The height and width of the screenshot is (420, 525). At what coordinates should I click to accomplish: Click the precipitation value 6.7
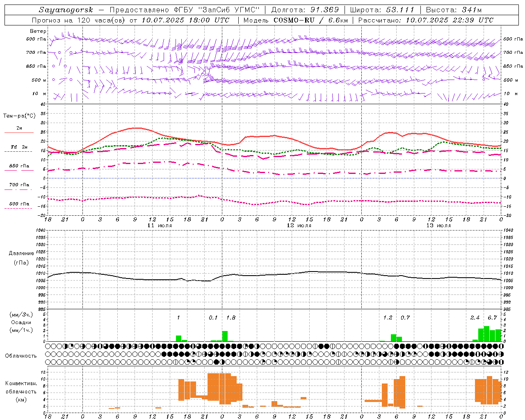tap(492, 317)
